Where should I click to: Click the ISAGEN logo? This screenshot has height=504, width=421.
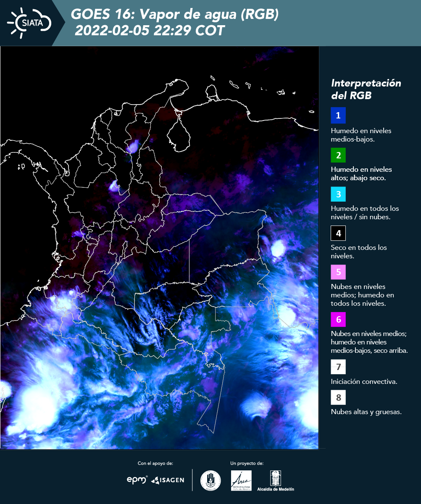[x=168, y=480]
